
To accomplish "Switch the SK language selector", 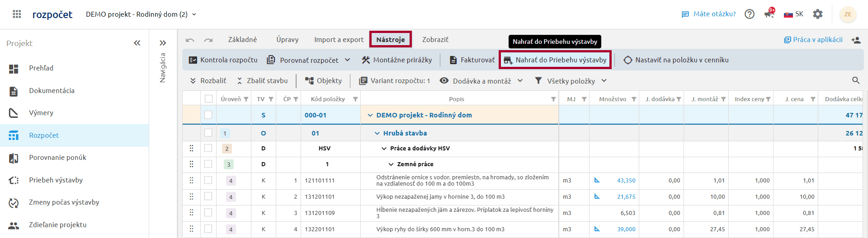I will [x=793, y=14].
